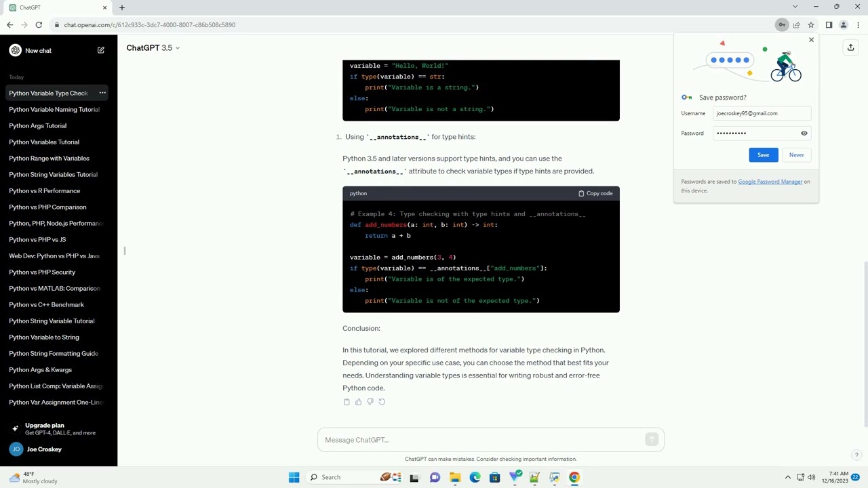The width and height of the screenshot is (868, 488).
Task: Reload the page
Action: tap(39, 25)
